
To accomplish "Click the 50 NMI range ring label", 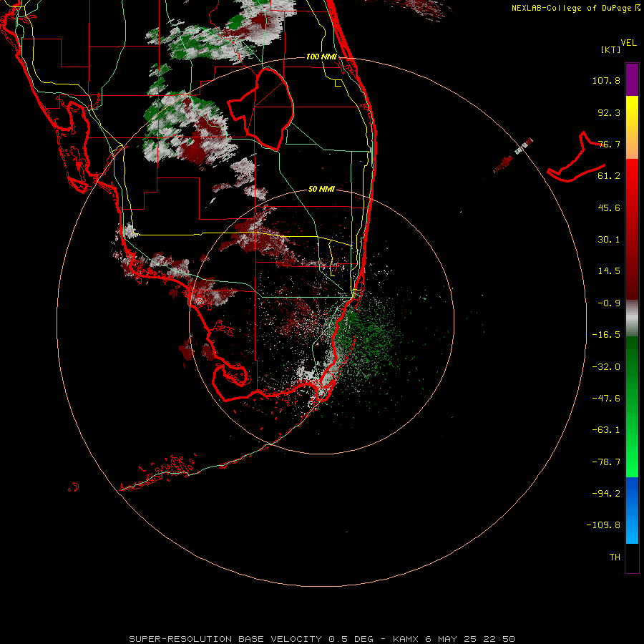I will tap(321, 189).
